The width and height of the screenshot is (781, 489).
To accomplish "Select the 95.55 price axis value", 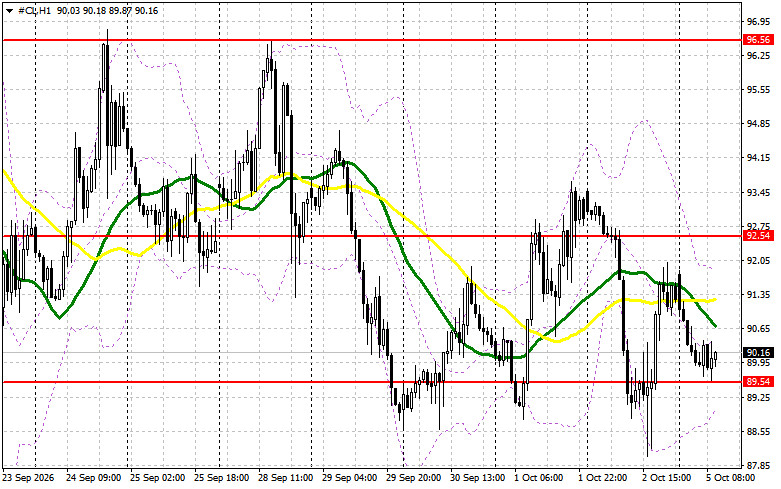I will coord(758,90).
